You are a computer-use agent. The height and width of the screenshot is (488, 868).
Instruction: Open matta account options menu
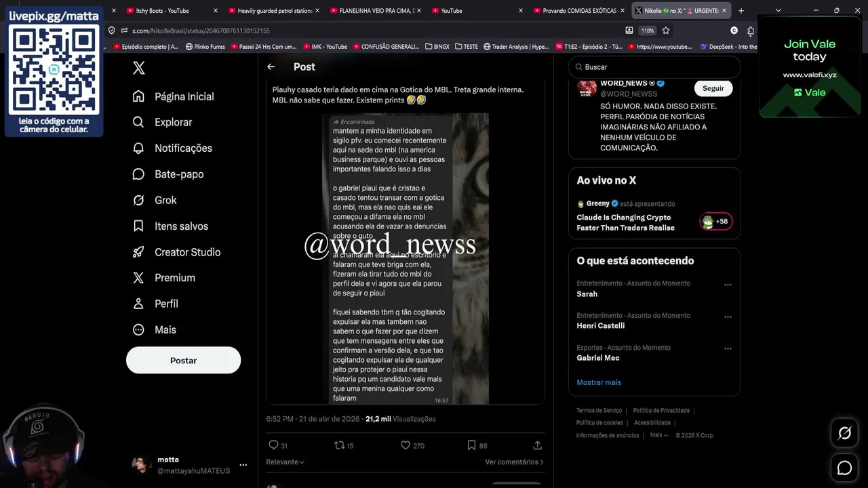coord(243,465)
